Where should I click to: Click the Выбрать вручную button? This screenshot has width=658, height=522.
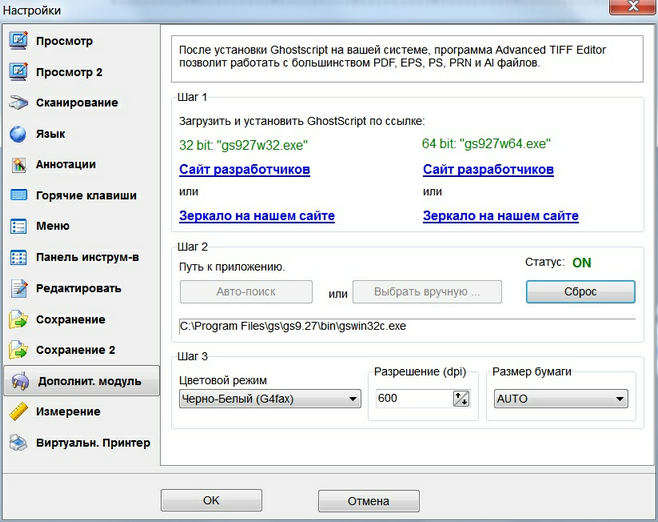point(427,292)
